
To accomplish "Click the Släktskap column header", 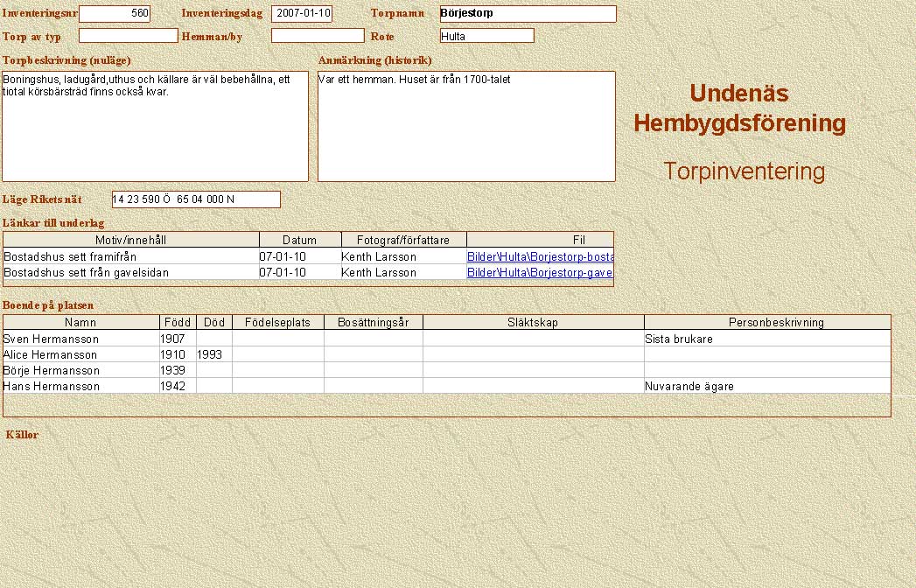I will pyautogui.click(x=533, y=322).
